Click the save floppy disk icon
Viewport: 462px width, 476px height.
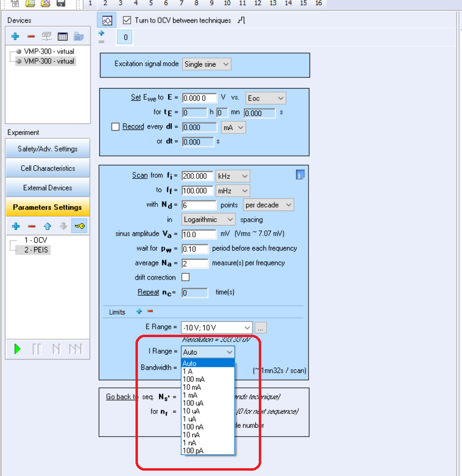(x=61, y=4)
